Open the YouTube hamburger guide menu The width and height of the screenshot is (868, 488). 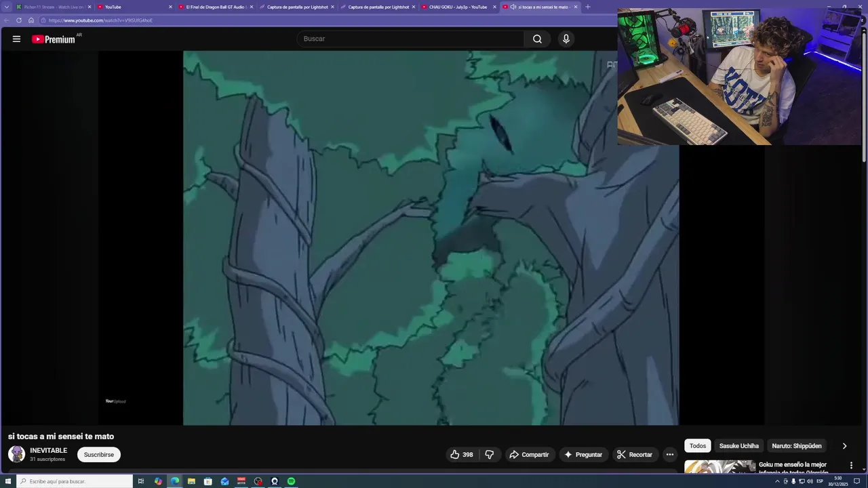[x=16, y=39]
